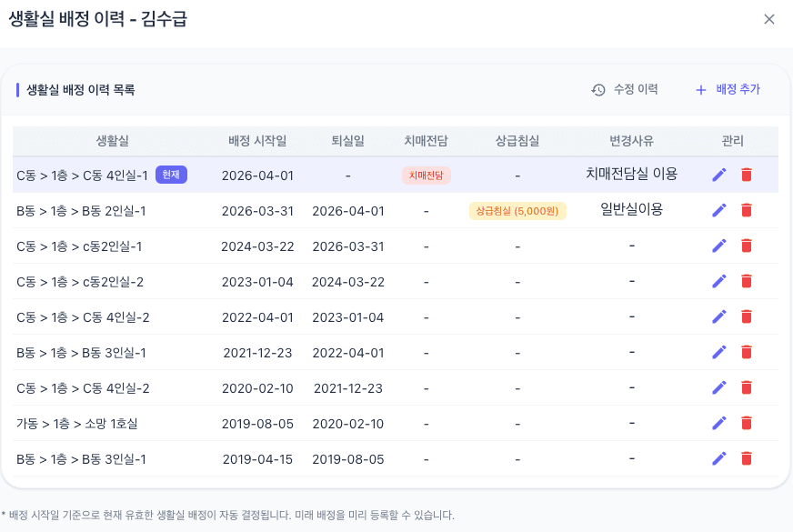This screenshot has width=793, height=532.
Task: Edit the row starting 2021-12-23
Action: 719,352
